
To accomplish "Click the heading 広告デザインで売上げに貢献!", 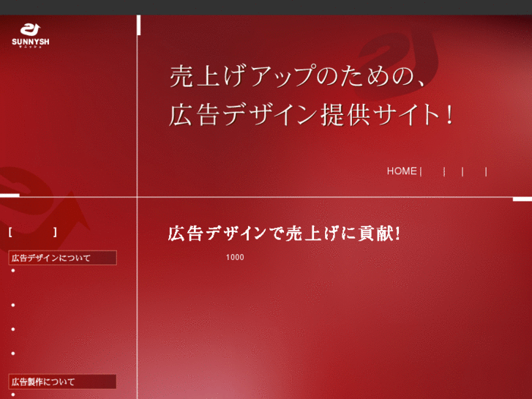I will [x=284, y=234].
